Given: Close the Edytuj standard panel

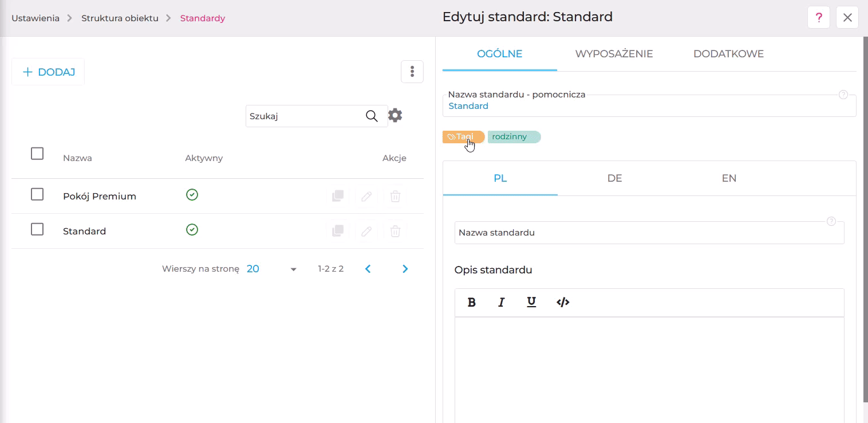Looking at the screenshot, I should coord(847,18).
